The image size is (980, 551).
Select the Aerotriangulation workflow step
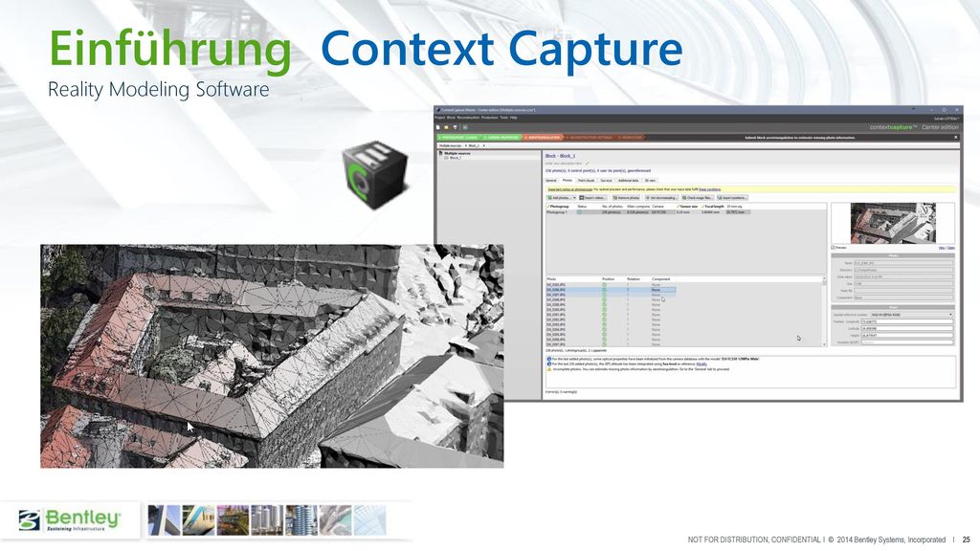(x=543, y=138)
